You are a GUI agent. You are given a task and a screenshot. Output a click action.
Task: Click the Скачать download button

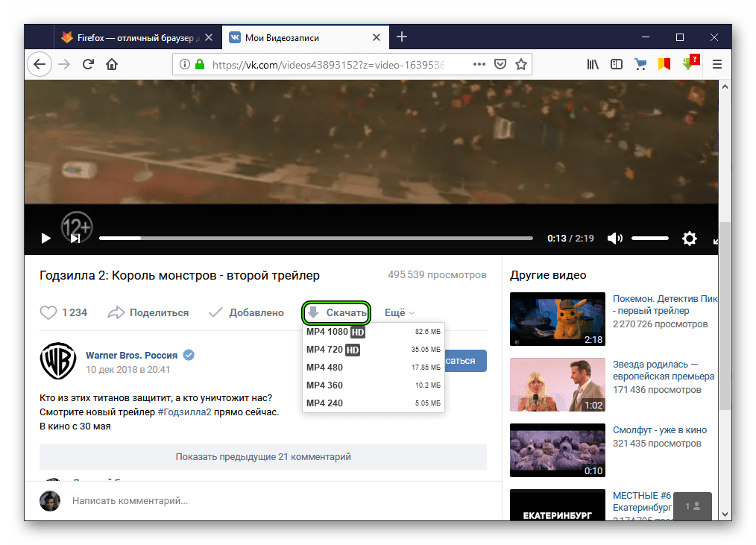(336, 312)
